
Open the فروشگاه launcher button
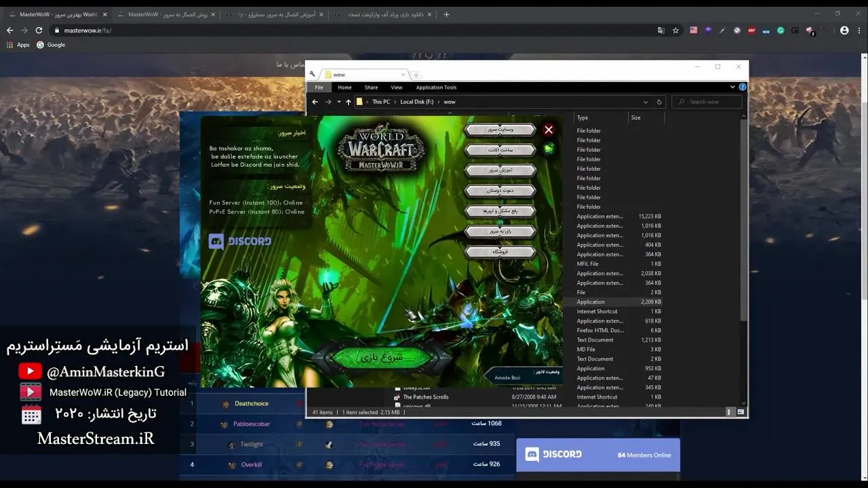(x=500, y=251)
